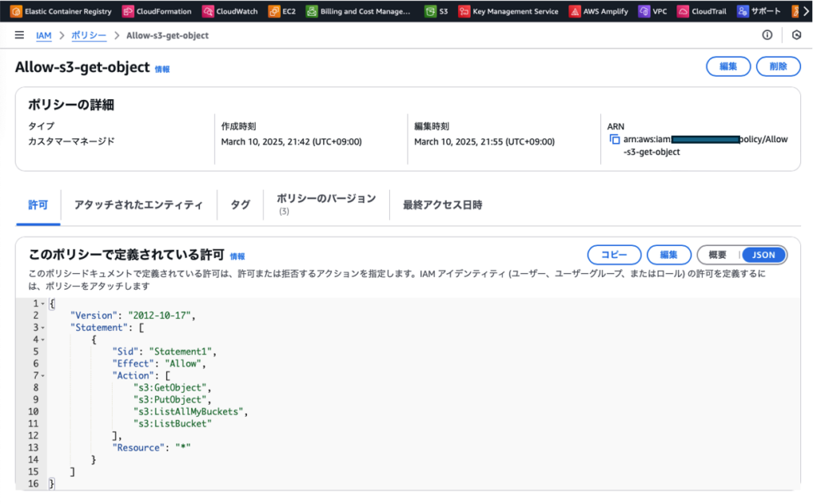Click creation time March 10, 2025, 21:42
The height and width of the screenshot is (504, 813).
291,141
